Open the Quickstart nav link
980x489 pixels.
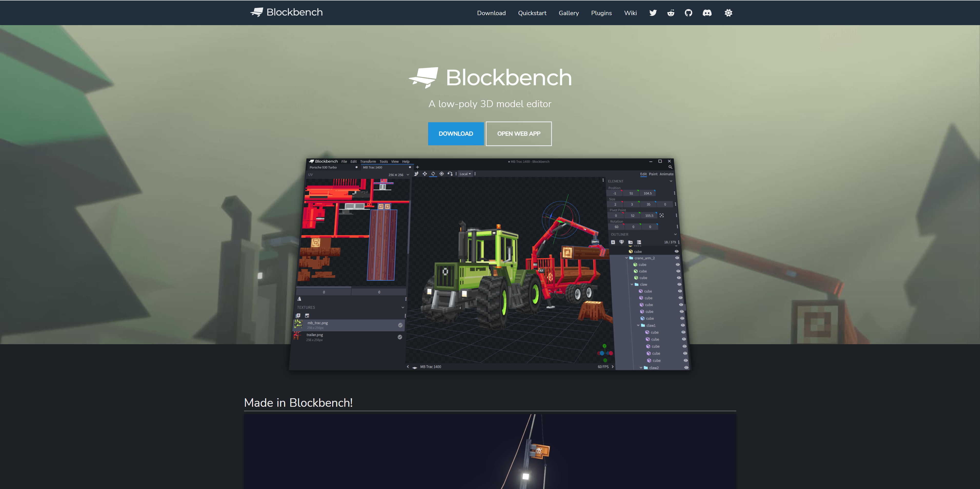coord(532,13)
